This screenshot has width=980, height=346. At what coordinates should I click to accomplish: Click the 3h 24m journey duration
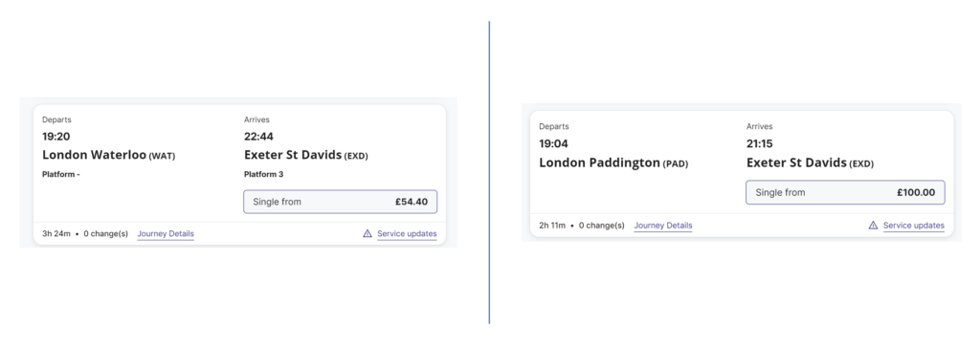point(56,233)
